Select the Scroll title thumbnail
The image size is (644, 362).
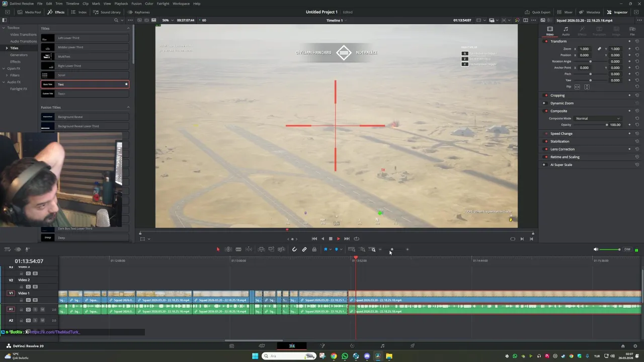pos(48,75)
